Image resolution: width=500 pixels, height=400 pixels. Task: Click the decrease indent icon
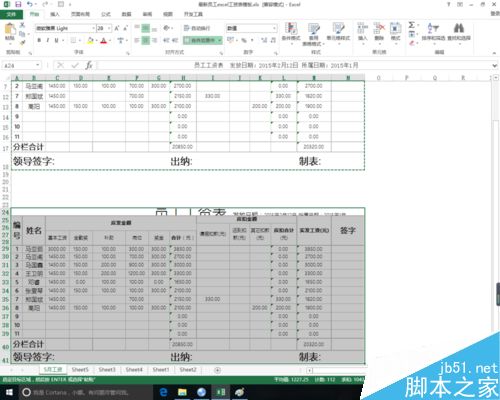[x=166, y=40]
